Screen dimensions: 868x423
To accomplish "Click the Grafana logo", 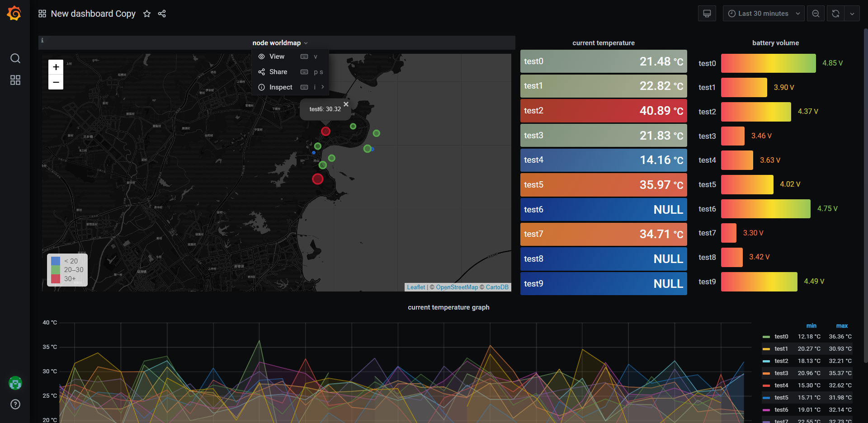I will (x=14, y=13).
